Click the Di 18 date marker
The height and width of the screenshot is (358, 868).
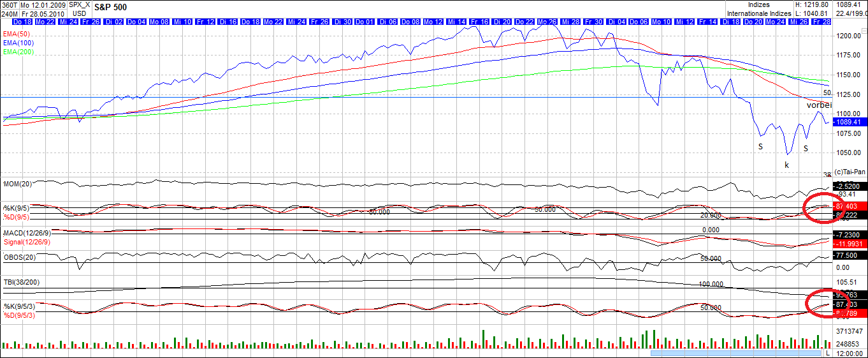(x=731, y=22)
